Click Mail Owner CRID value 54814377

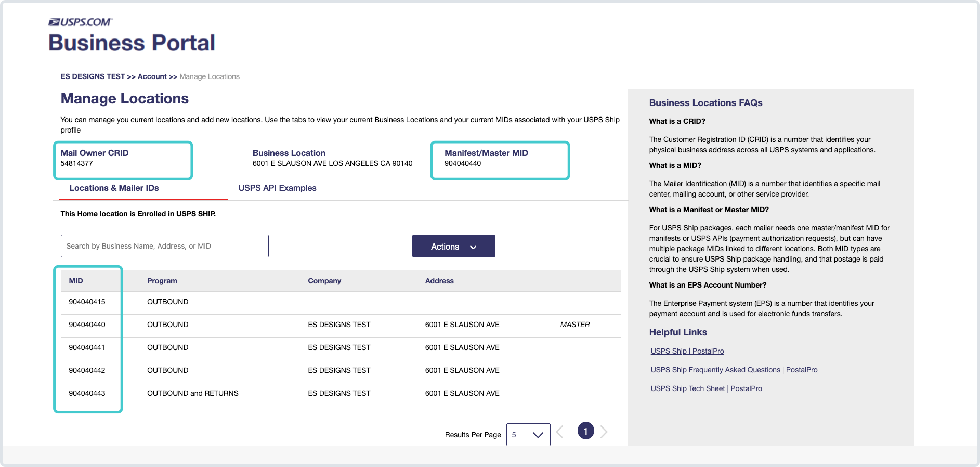(76, 163)
